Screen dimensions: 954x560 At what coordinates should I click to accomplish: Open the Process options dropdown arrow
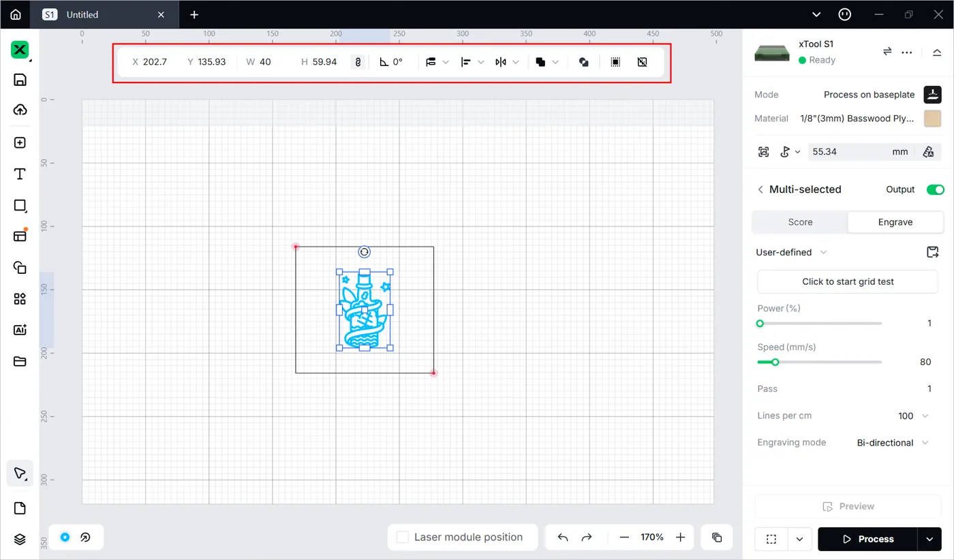[x=929, y=539]
